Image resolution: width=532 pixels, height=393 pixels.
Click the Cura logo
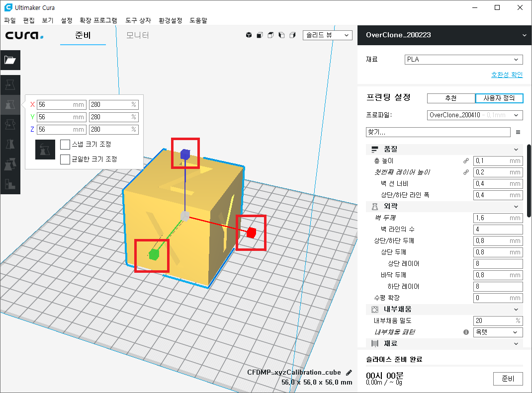24,35
